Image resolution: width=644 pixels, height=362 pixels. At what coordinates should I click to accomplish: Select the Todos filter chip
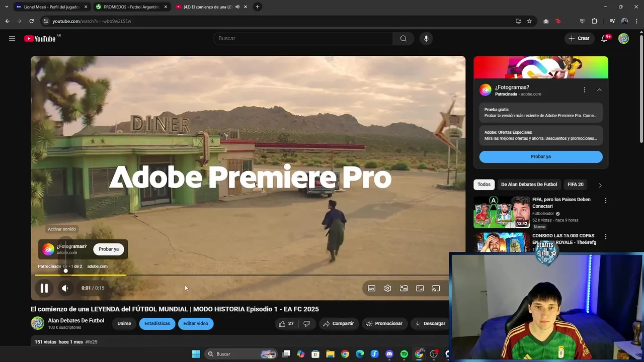(484, 185)
